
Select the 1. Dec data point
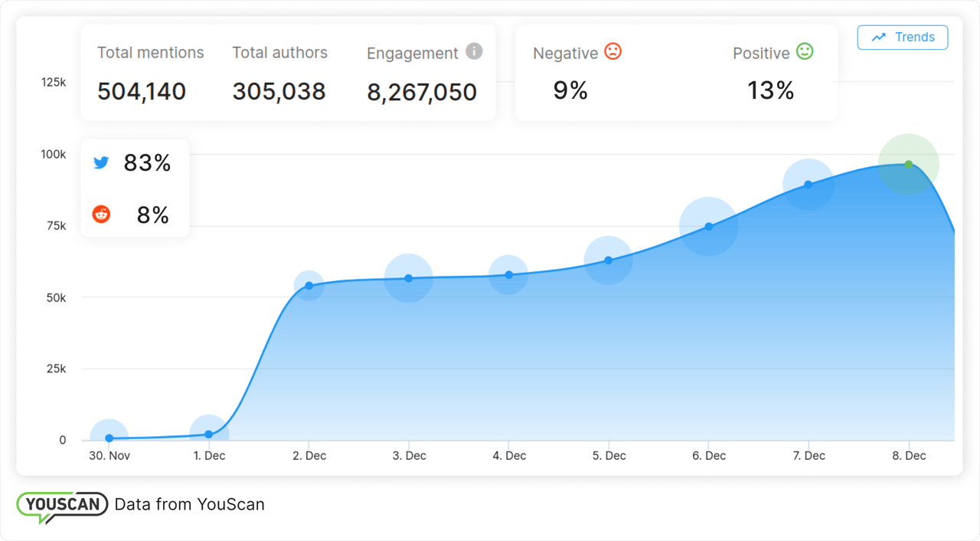pyautogui.click(x=208, y=434)
